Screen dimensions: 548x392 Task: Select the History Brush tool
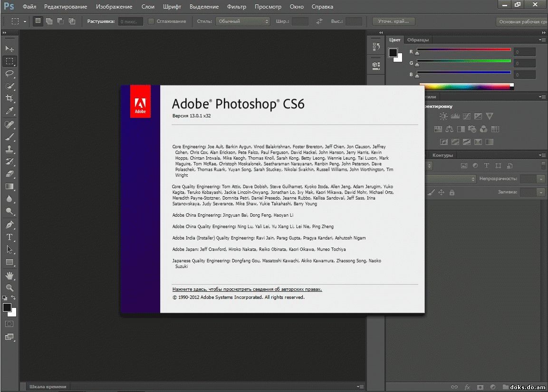10,162
